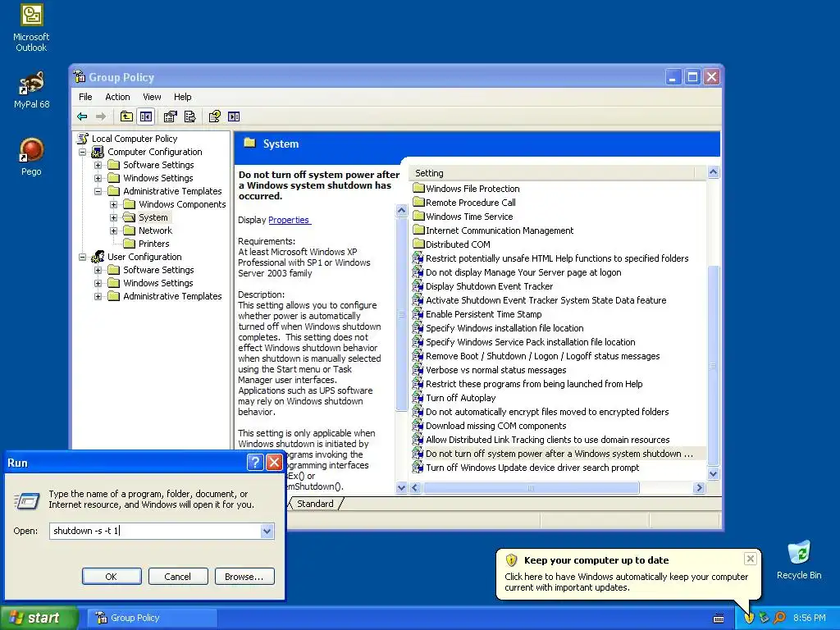
Task: Select the Distributed COM folder
Action: click(452, 244)
